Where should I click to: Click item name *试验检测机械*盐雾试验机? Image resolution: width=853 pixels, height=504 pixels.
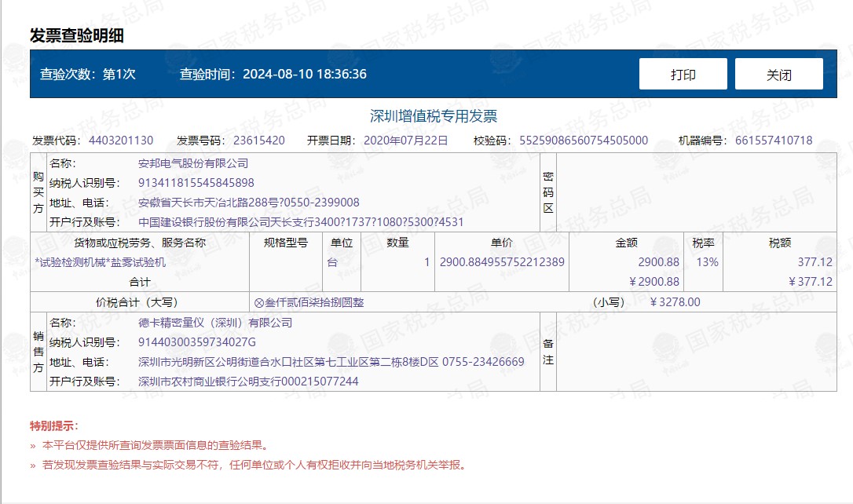(x=100, y=262)
